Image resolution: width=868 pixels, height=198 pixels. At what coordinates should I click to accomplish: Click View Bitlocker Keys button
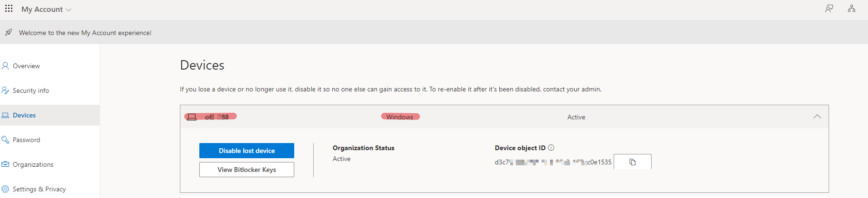[247, 170]
